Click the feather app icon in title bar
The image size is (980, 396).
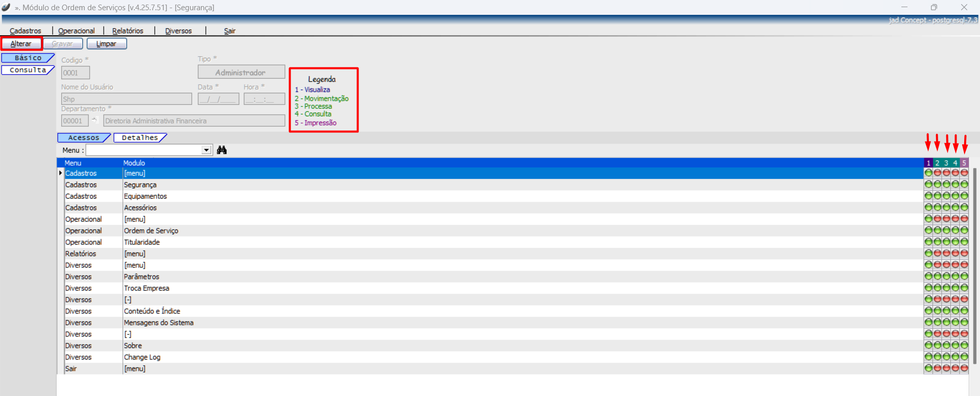pos(6,7)
